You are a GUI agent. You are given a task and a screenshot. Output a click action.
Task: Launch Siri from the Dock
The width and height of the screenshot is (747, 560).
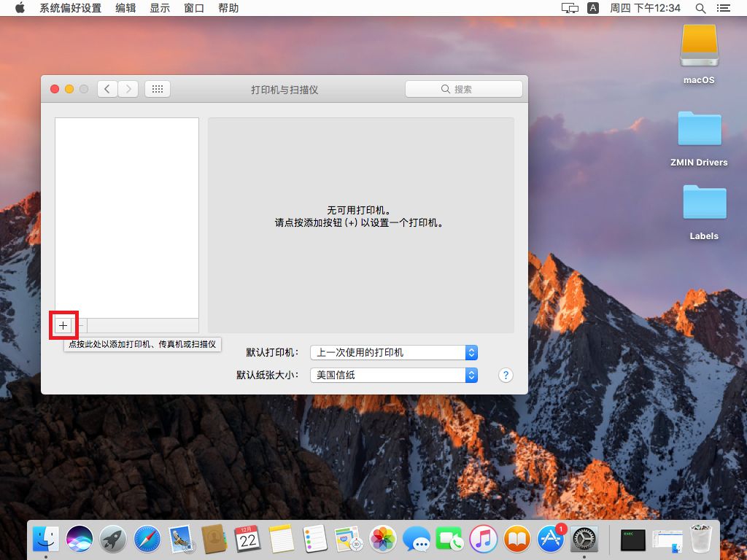(80, 539)
